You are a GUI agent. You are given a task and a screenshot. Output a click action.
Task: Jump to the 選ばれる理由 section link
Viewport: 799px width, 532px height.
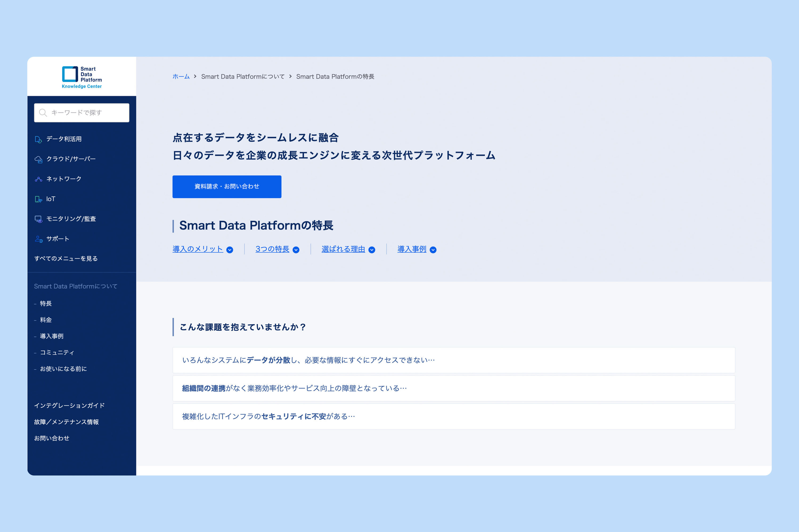click(343, 249)
